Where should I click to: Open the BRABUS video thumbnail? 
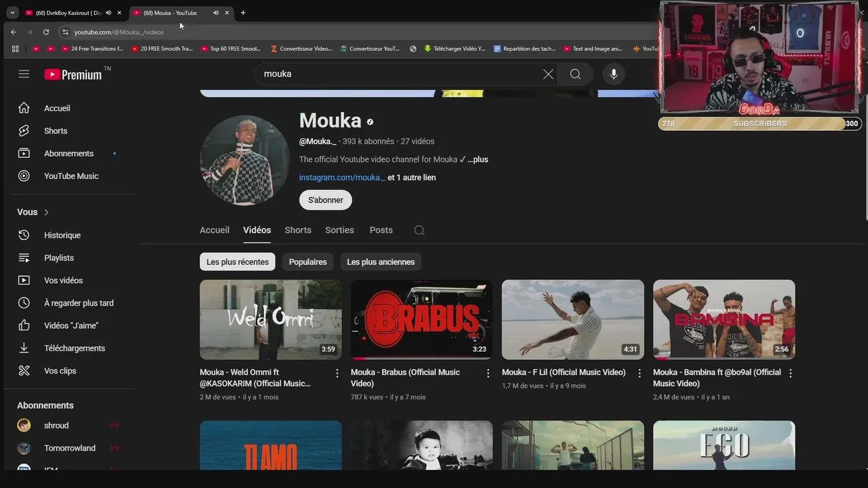click(x=422, y=319)
